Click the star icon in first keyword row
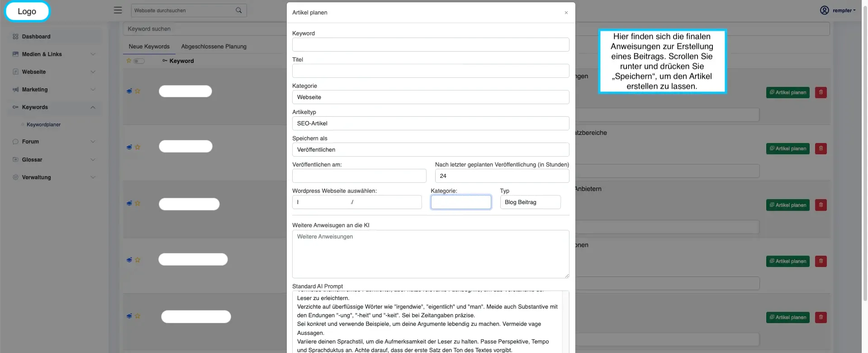The image size is (868, 353). point(138,91)
